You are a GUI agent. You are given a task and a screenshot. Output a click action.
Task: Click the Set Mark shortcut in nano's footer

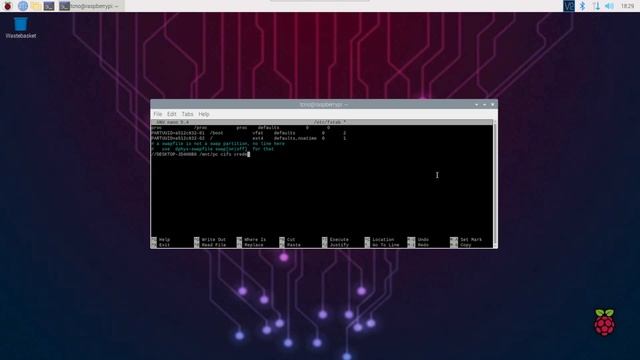[x=466, y=240]
